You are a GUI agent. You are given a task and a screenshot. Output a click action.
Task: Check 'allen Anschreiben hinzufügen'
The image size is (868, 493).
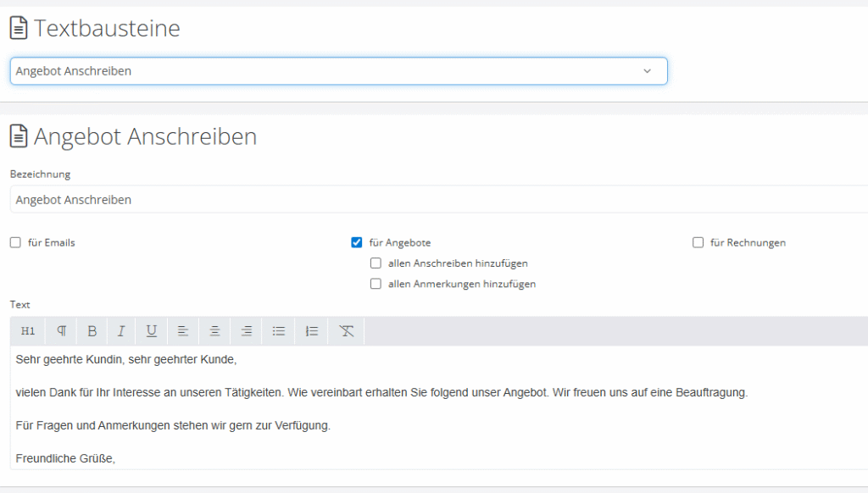pyautogui.click(x=376, y=263)
